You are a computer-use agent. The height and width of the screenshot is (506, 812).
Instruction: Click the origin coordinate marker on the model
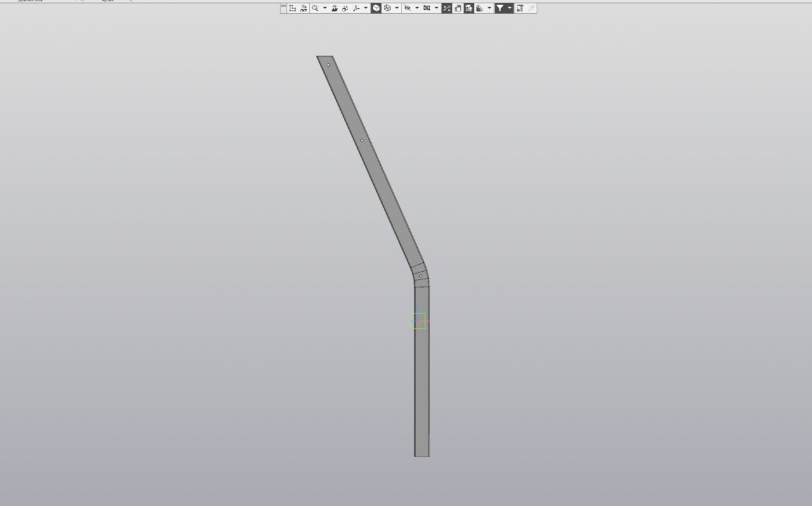[x=417, y=321]
